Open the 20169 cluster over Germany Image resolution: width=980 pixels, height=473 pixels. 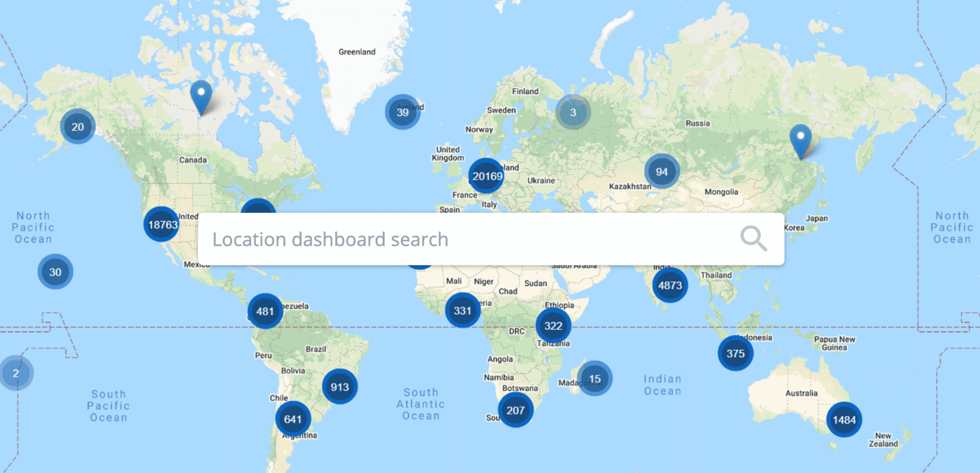pos(486,176)
